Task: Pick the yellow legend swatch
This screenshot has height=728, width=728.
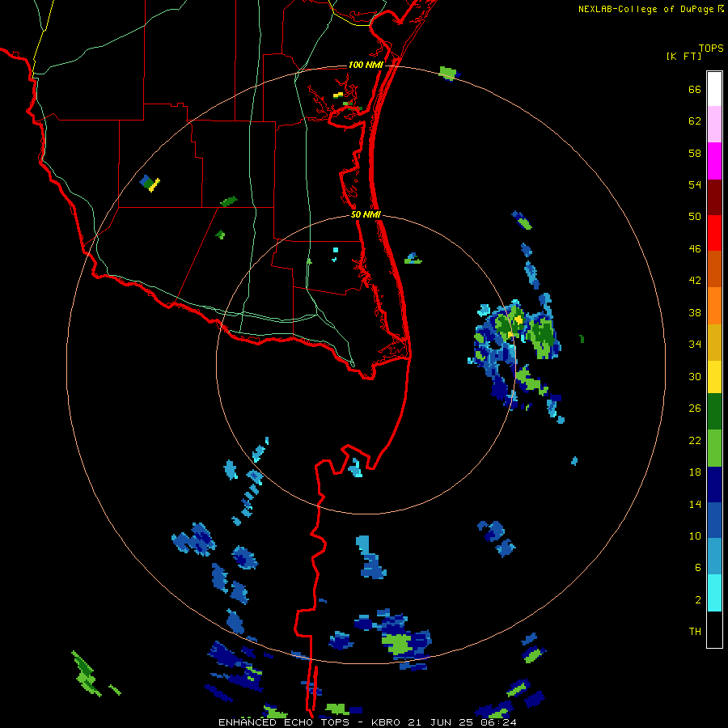Action: click(714, 377)
